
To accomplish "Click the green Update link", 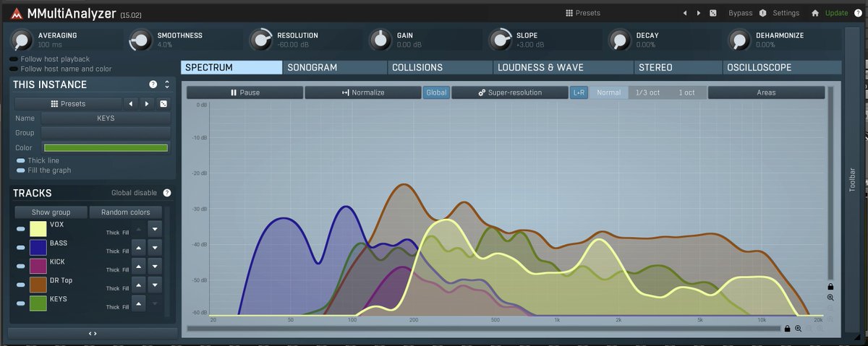I will click(837, 13).
